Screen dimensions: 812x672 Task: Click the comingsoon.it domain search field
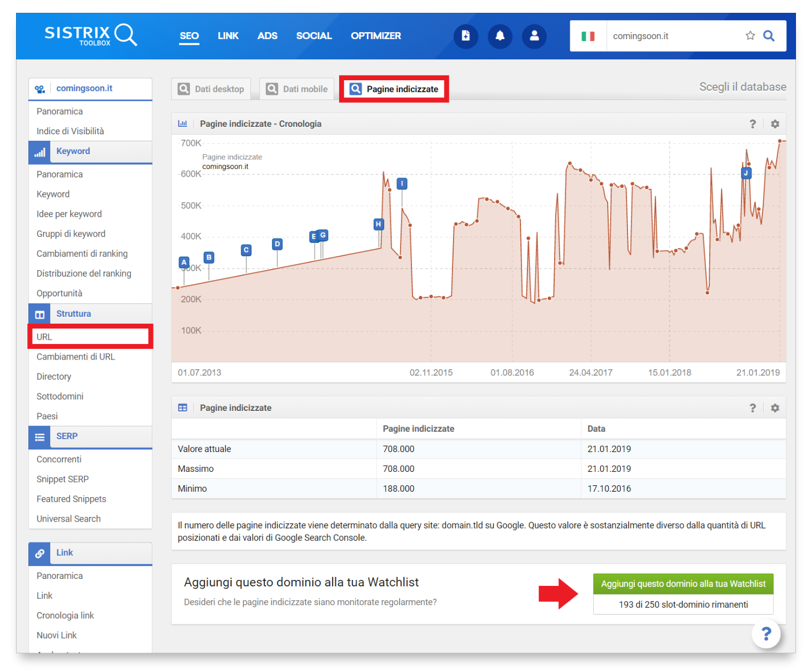[x=674, y=36]
